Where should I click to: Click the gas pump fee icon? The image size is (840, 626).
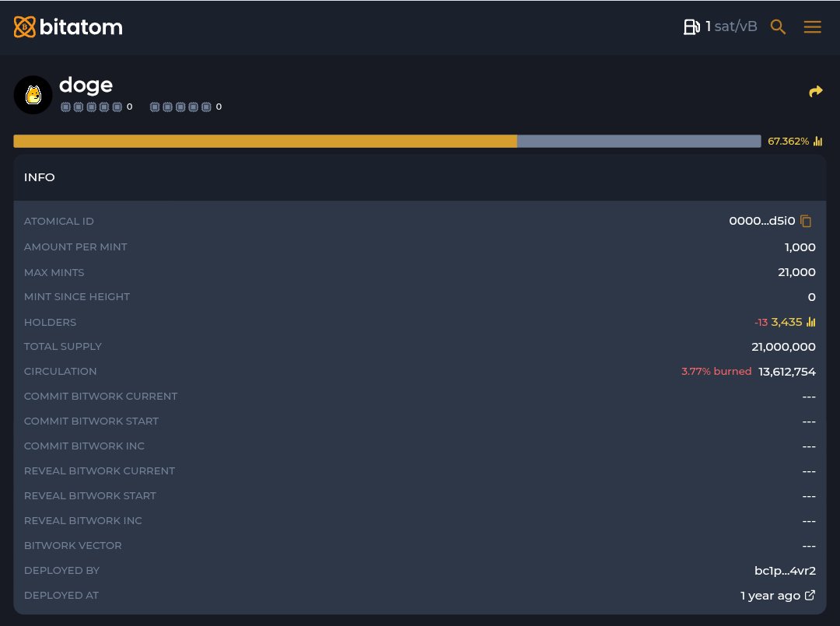tap(691, 26)
